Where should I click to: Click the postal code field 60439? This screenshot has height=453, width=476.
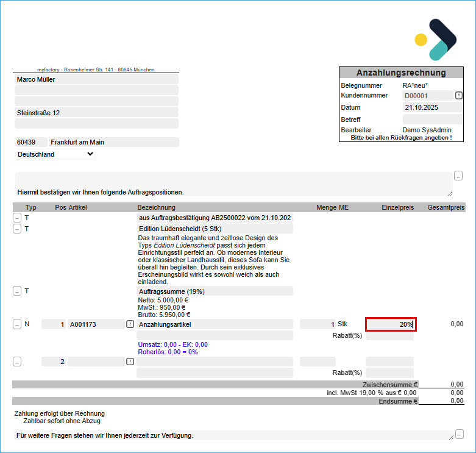point(31,142)
